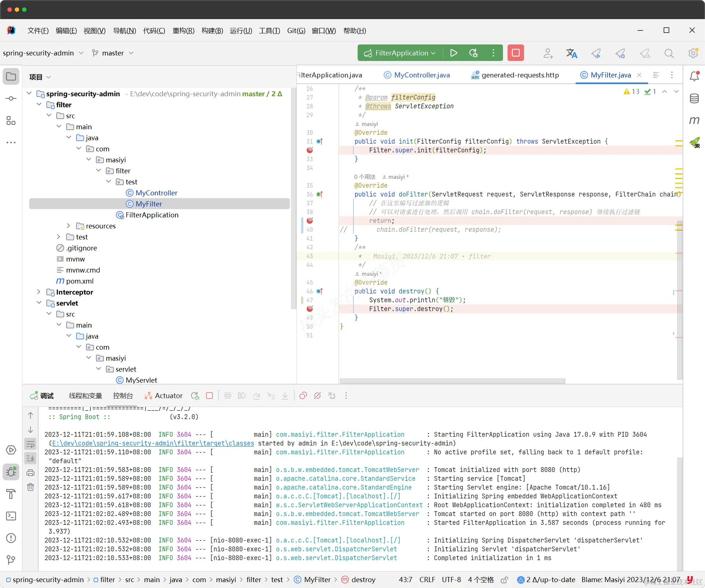Open the Structure tool window icon
Screen dimensions: 705x588
point(11,120)
